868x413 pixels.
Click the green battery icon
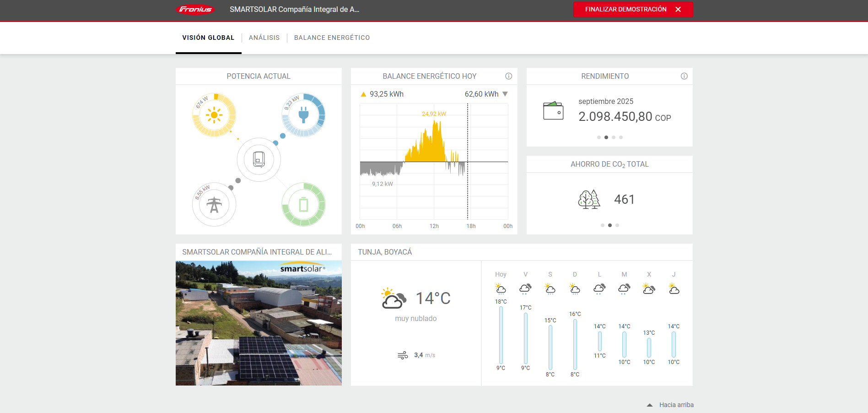tap(303, 205)
